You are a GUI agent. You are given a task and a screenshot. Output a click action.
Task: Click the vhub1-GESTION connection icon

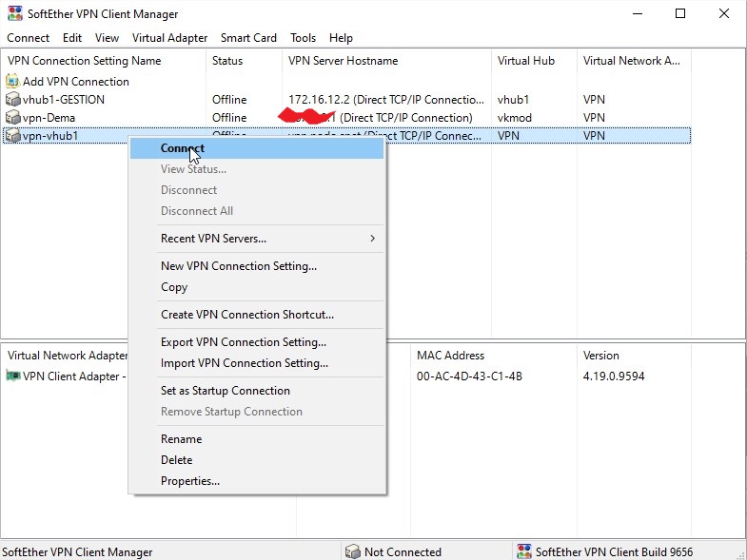[x=13, y=99]
